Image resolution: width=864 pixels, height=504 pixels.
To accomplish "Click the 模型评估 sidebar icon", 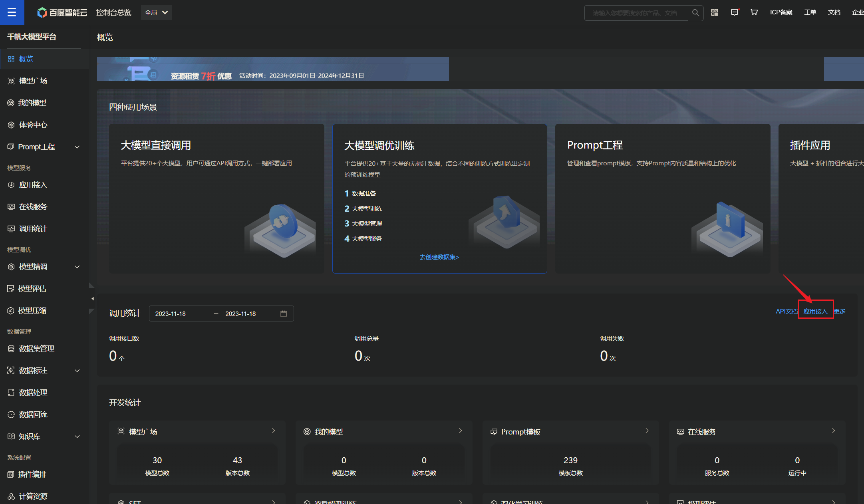I will click(x=11, y=289).
